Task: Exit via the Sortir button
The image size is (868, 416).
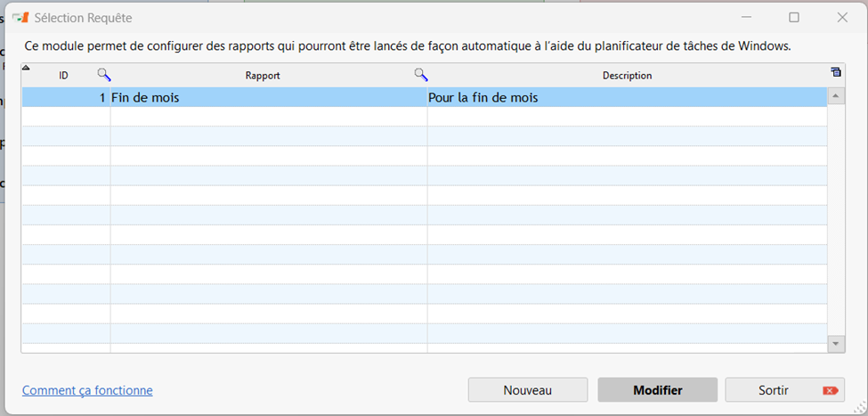Action: (783, 390)
